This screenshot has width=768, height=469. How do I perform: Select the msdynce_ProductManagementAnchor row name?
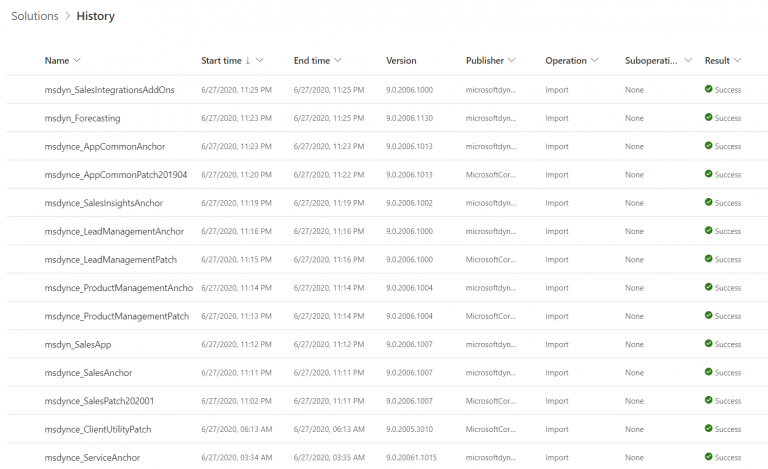[x=119, y=288]
